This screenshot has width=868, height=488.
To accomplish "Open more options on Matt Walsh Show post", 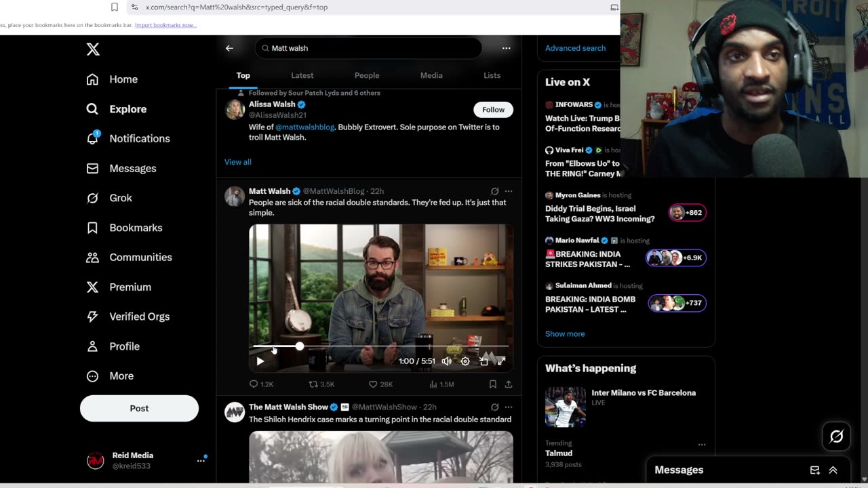I will (x=509, y=407).
